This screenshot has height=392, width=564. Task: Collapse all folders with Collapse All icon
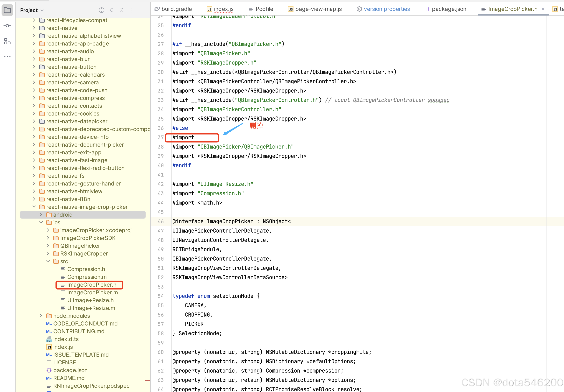click(x=122, y=10)
